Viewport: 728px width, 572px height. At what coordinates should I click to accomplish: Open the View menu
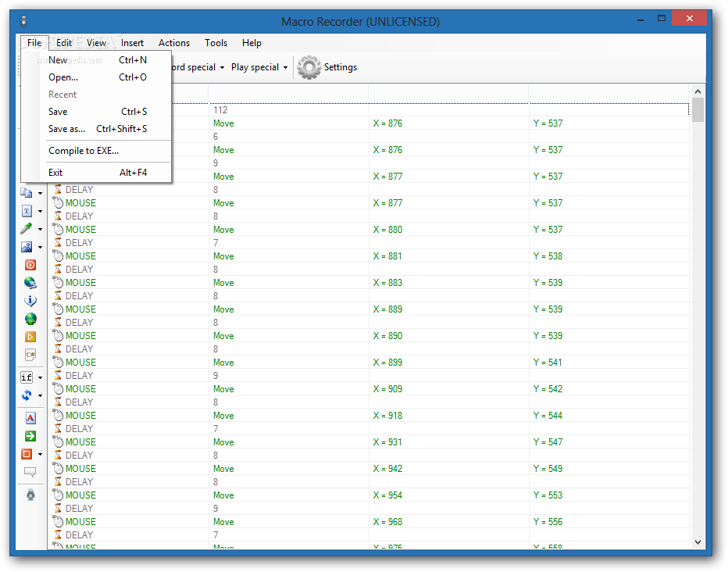pos(97,43)
